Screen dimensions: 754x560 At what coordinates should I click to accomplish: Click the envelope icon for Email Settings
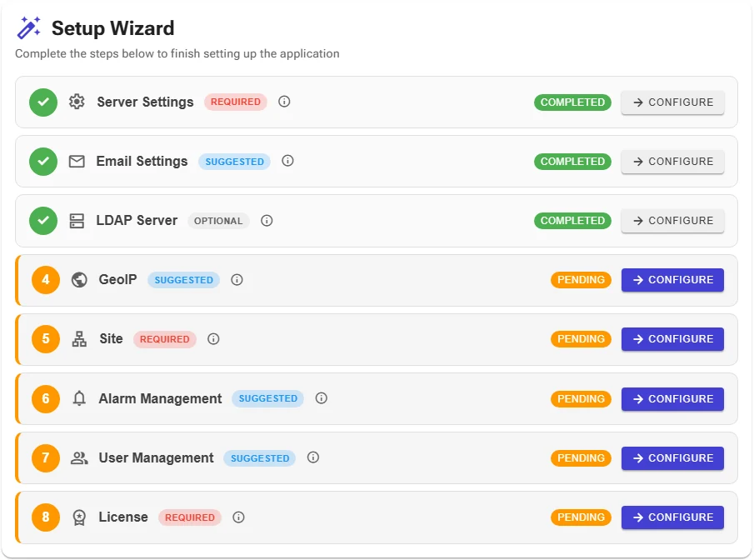coord(77,161)
